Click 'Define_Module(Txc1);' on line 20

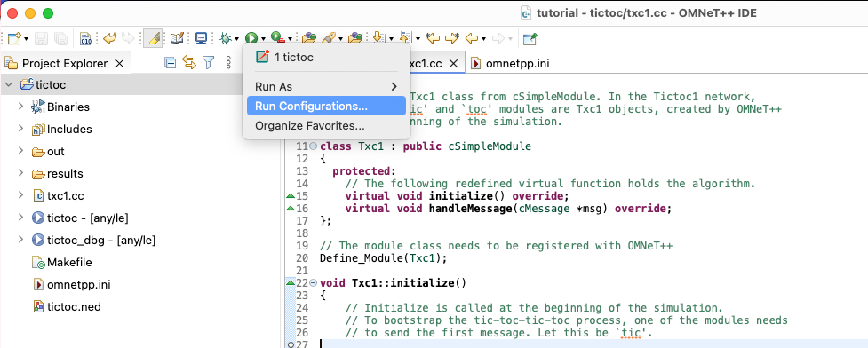pyautogui.click(x=383, y=258)
